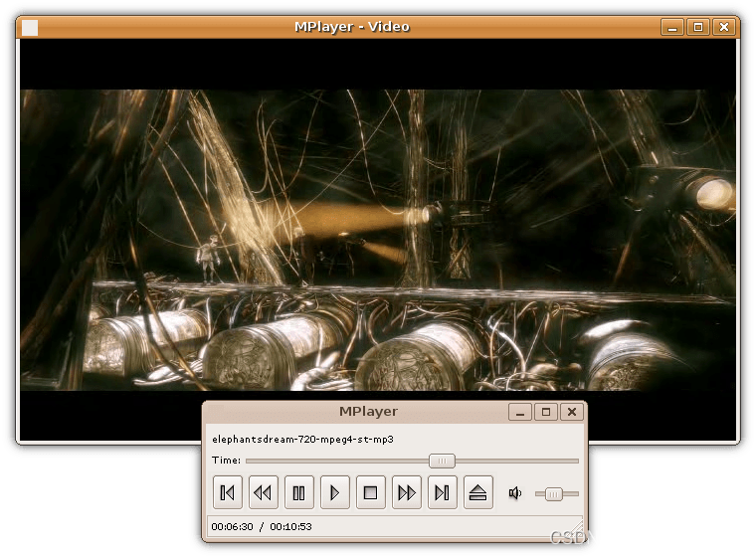Image resolution: width=756 pixels, height=558 pixels.
Task: Click the filename elephantsdream-720-mpeg4-st-mp3
Action: [302, 440]
